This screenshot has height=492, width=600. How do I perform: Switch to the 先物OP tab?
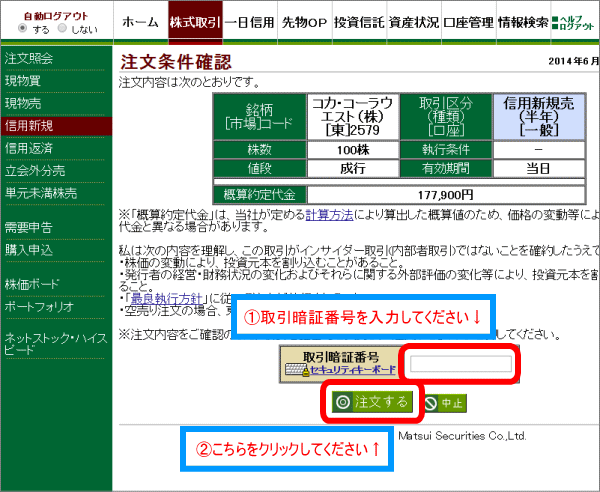(305, 23)
